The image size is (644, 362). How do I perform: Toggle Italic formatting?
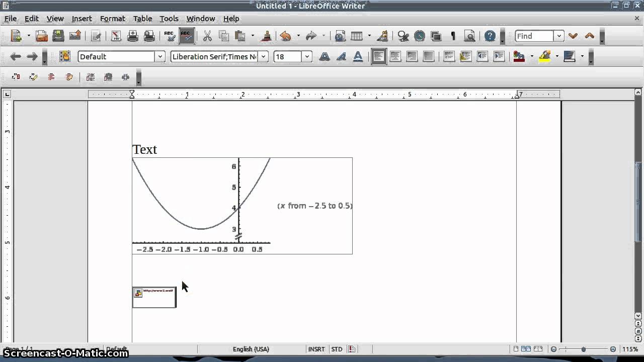tap(341, 56)
